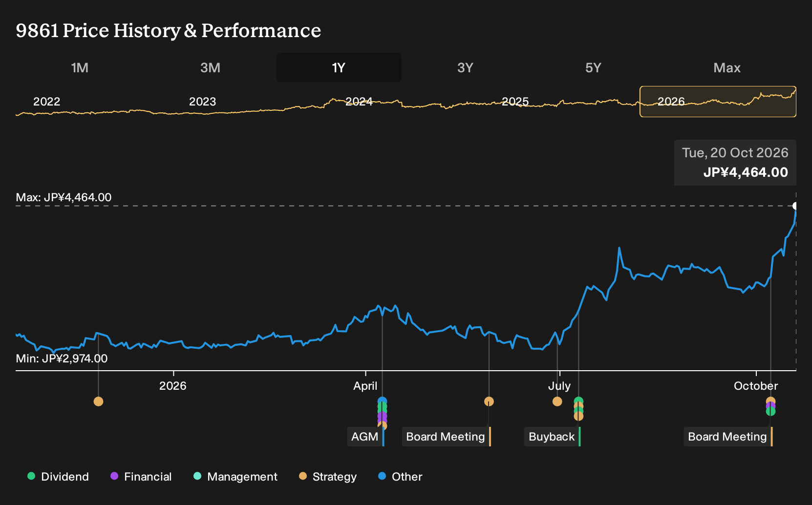Click top strategy dot of October event stack

tap(770, 400)
